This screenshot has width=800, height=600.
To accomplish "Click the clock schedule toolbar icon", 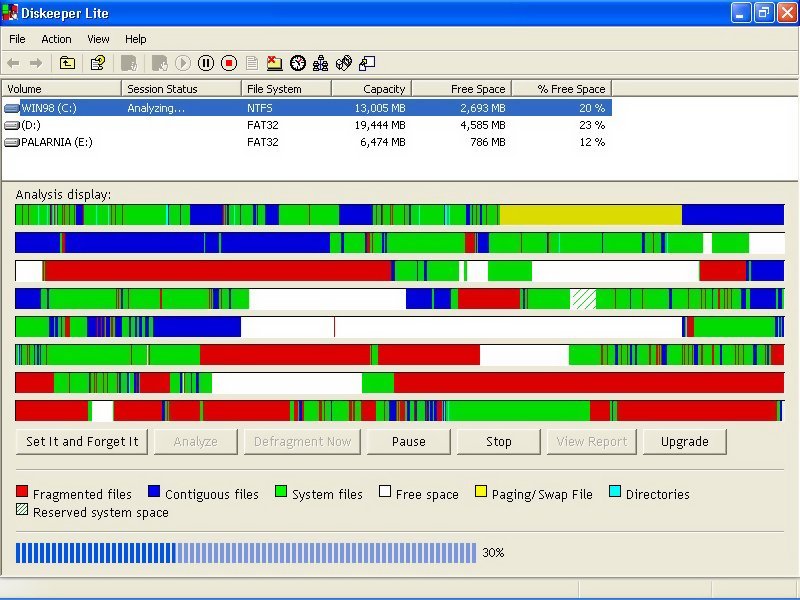I will tap(298, 63).
